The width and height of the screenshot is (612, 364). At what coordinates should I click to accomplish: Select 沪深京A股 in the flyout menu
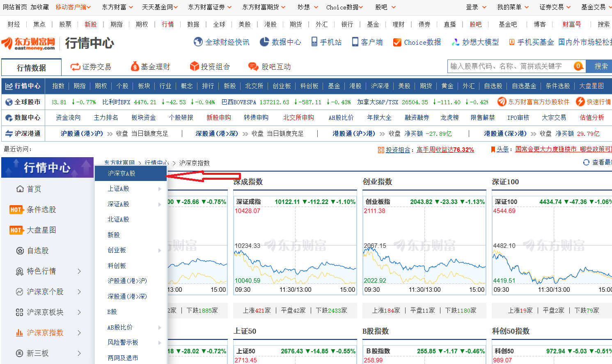click(x=131, y=173)
